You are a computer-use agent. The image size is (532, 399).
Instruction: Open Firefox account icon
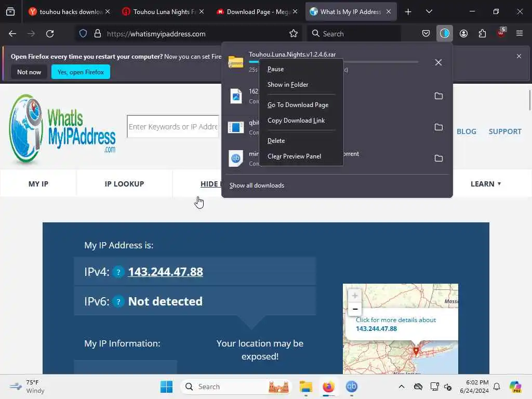pos(463,33)
